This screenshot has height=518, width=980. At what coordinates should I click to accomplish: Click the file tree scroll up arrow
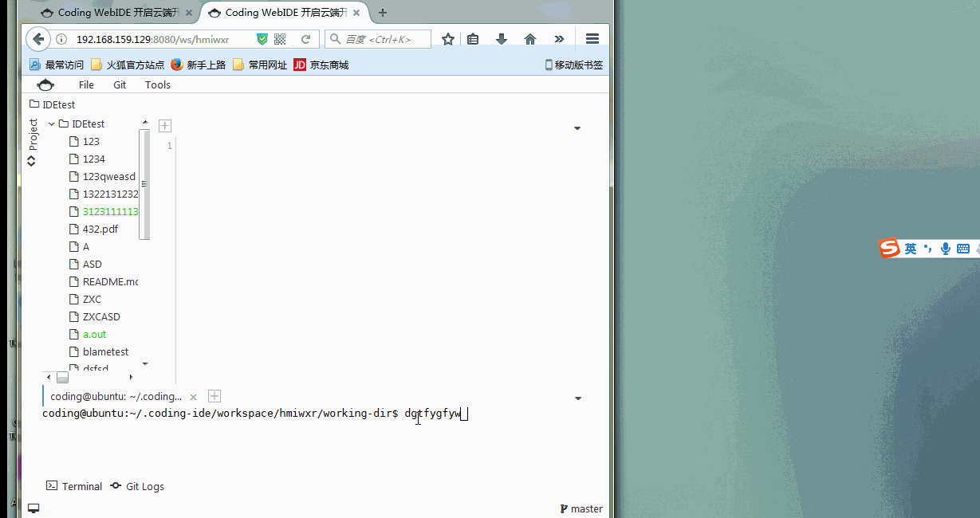pos(144,123)
